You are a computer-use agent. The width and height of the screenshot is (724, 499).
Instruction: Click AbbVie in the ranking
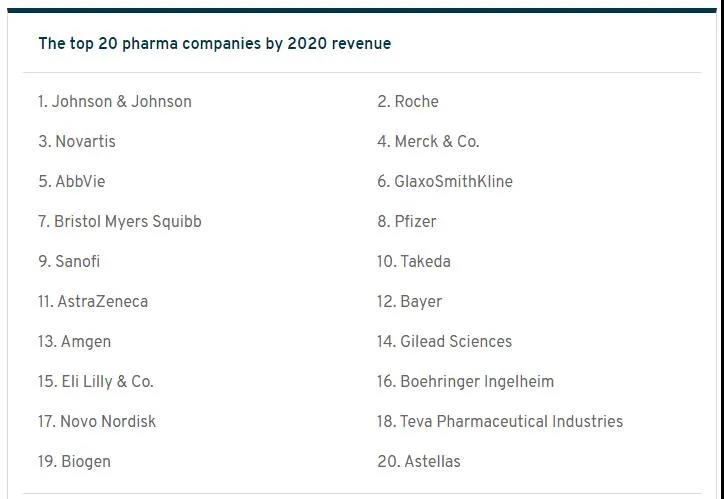coord(72,181)
